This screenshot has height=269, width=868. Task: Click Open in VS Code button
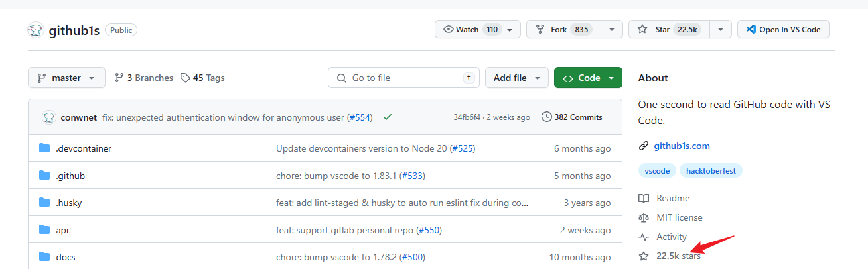783,30
